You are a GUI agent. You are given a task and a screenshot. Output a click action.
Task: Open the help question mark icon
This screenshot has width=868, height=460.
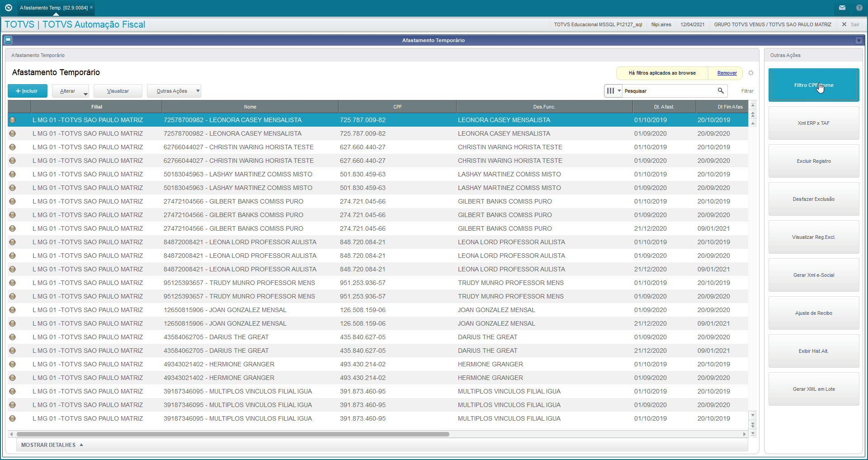(x=859, y=8)
